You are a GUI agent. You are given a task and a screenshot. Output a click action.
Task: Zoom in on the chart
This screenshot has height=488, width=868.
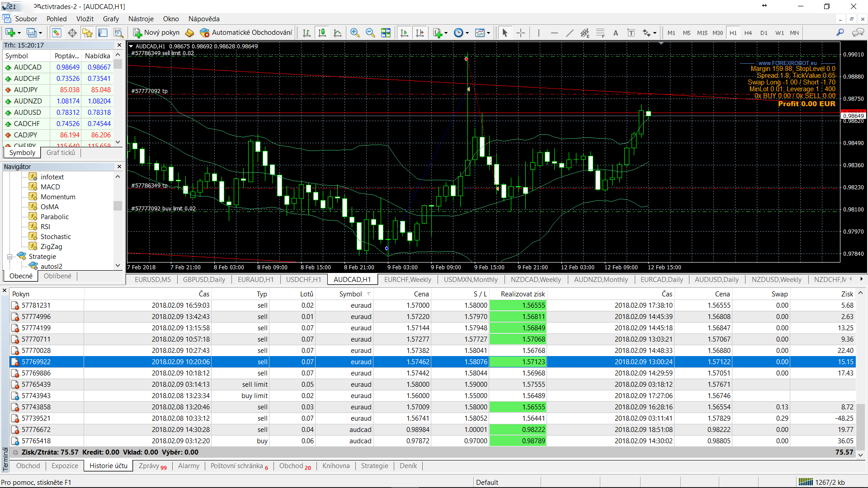pos(355,33)
